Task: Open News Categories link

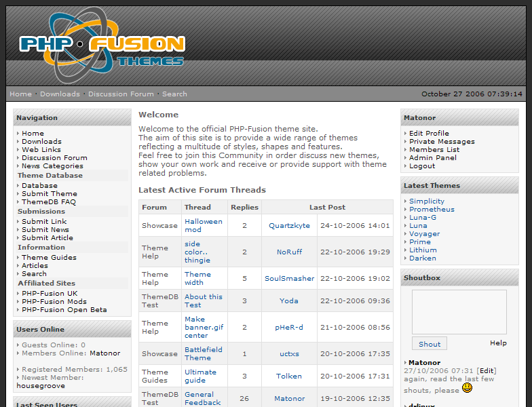Action: (53, 166)
